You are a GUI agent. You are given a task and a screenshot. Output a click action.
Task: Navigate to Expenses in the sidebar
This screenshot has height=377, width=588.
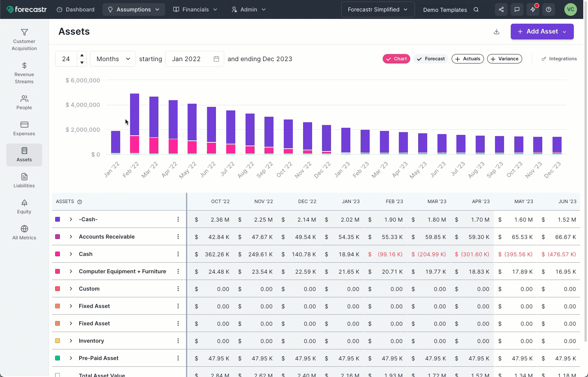(x=24, y=128)
